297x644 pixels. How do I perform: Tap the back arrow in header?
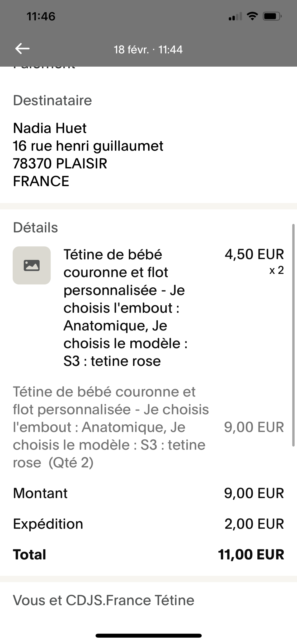tap(22, 49)
